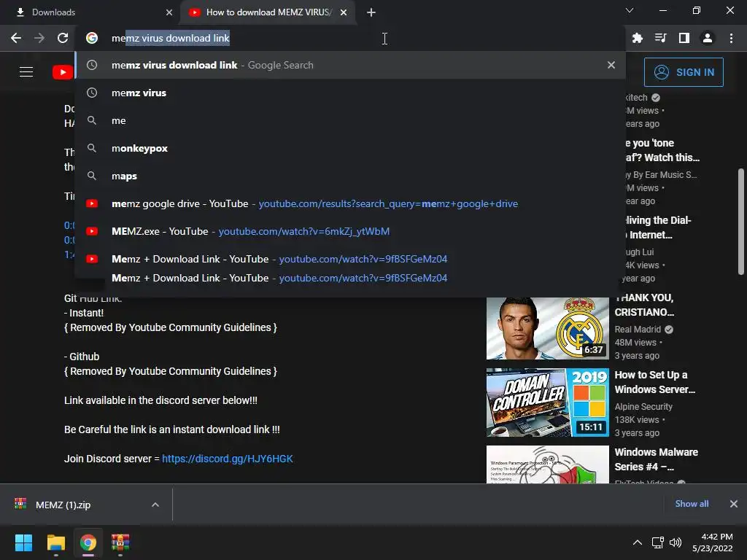Open the discord.gg/HJY6HGK link
Viewport: 747px width, 560px height.
228,459
